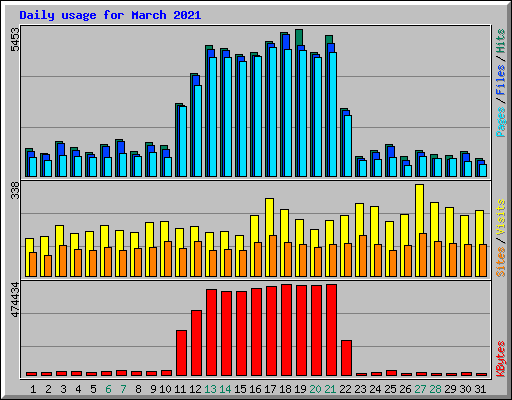Click the "Sites" legend label

click(x=500, y=262)
